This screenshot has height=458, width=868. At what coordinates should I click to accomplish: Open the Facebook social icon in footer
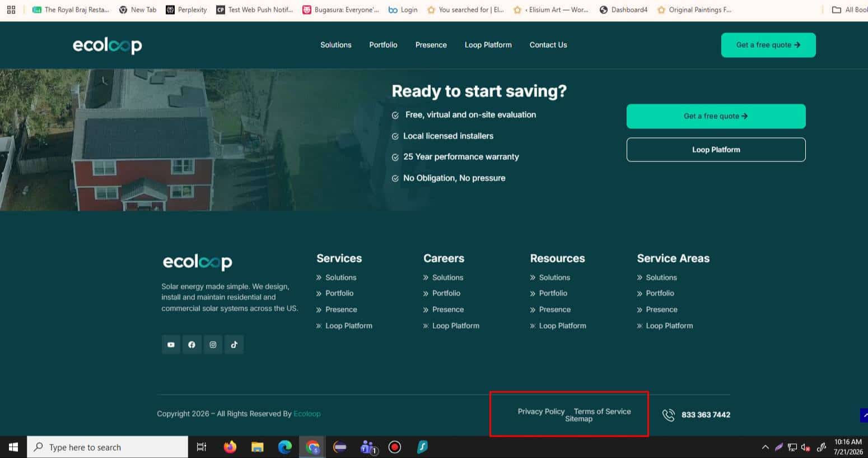192,345
